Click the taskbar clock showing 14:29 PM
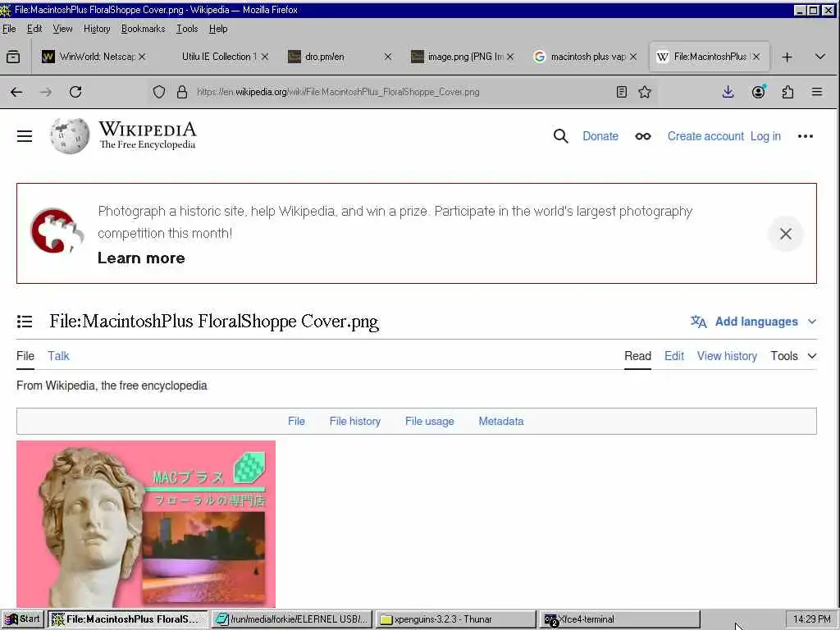840x630 pixels. coord(811,619)
